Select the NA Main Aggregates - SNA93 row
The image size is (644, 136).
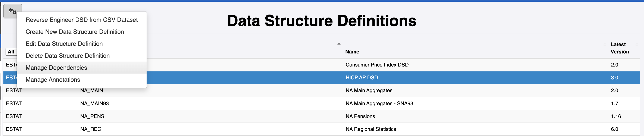(322, 103)
